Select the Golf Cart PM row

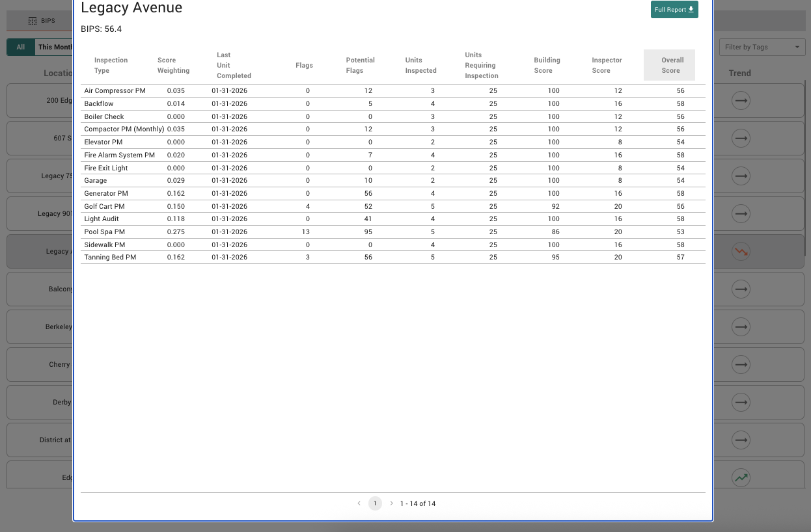point(393,206)
